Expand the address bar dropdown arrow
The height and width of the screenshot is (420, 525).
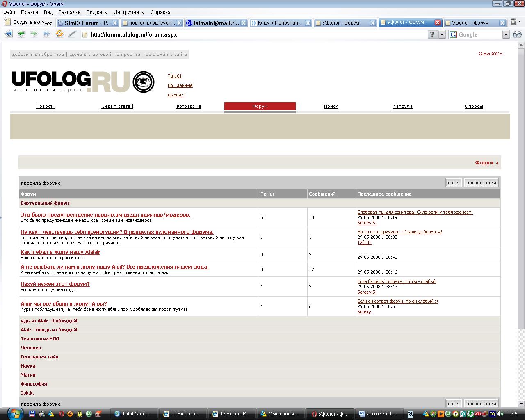tap(442, 35)
